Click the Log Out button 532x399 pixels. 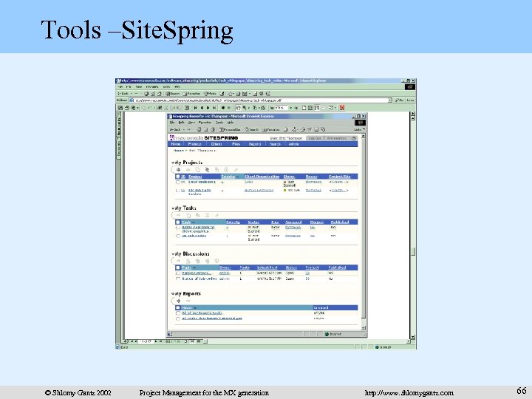(315, 138)
